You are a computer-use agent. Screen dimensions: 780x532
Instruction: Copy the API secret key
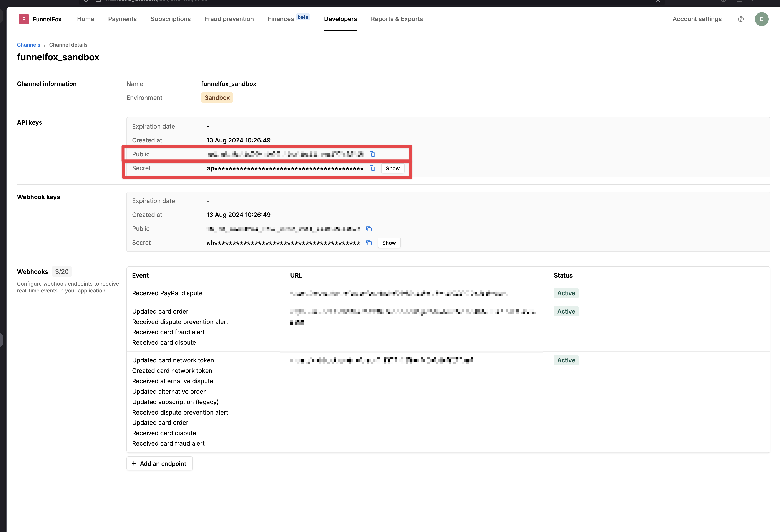click(x=372, y=168)
